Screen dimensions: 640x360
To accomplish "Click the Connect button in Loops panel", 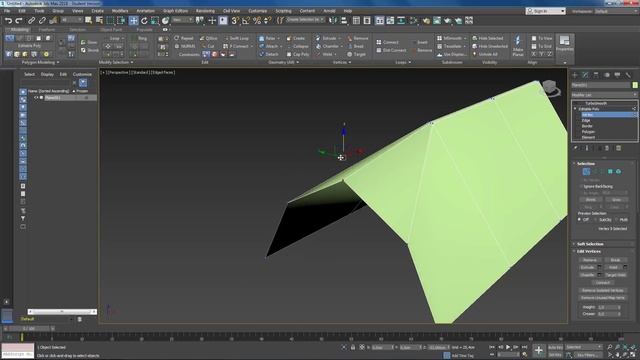I will coord(387,42).
